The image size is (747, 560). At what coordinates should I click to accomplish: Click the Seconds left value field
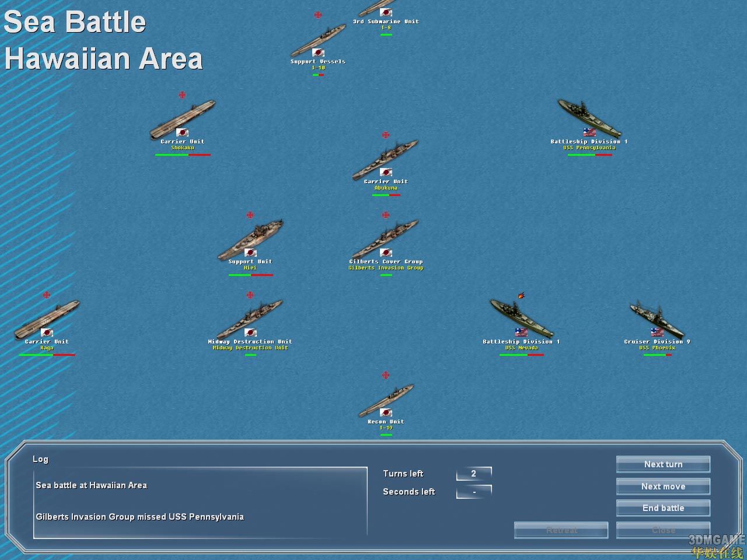[x=473, y=492]
